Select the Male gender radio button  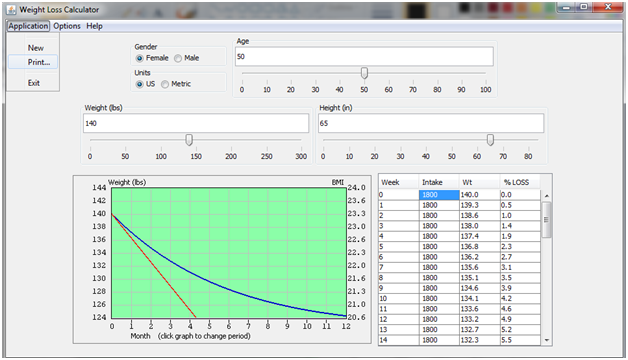[x=178, y=58]
